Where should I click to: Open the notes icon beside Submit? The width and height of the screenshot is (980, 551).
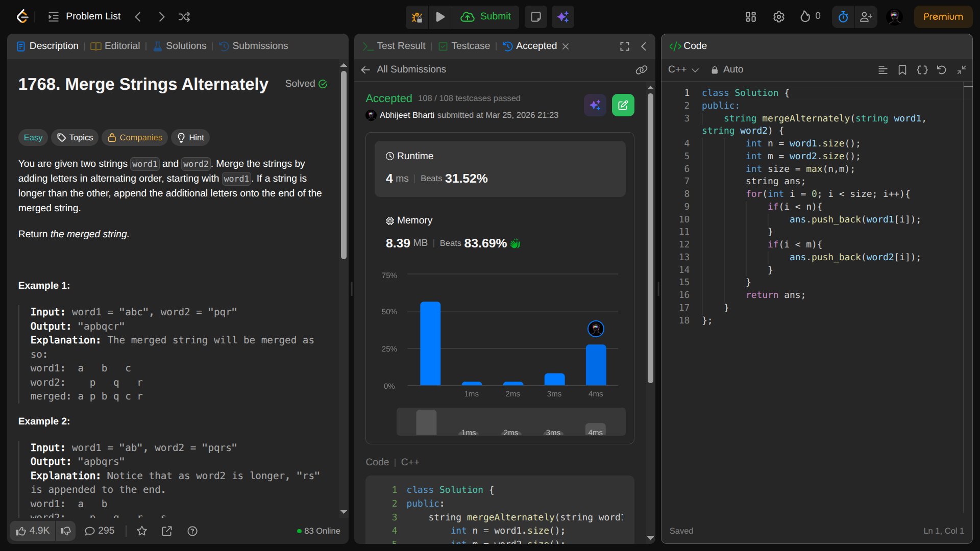(x=535, y=17)
